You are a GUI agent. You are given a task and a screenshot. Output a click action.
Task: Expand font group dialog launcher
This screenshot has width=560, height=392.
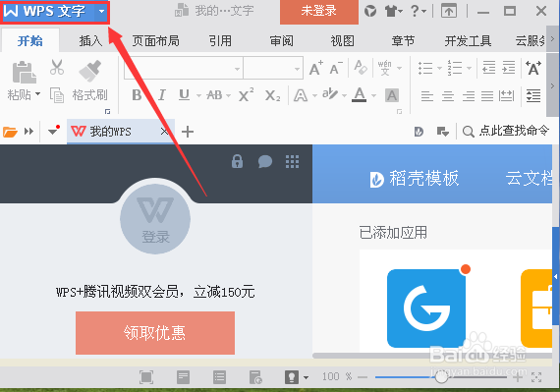(x=399, y=112)
